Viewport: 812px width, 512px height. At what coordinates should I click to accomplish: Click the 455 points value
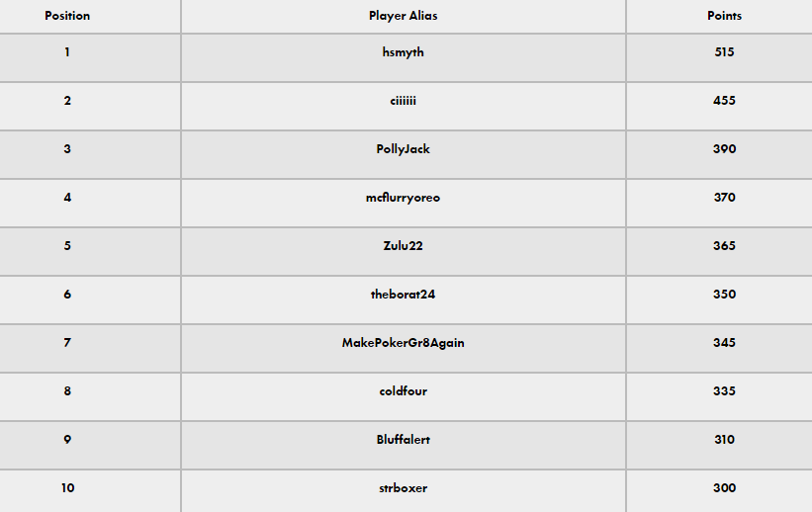724,101
